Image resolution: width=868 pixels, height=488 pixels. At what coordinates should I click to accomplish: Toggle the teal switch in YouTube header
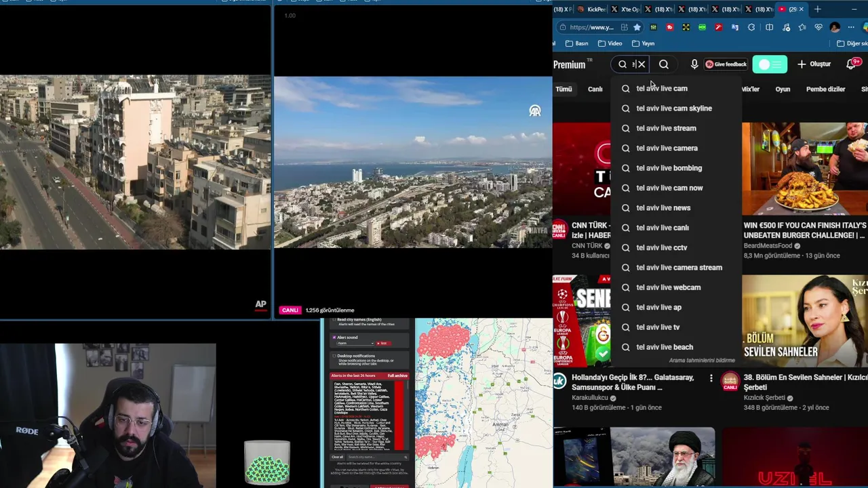pos(770,64)
